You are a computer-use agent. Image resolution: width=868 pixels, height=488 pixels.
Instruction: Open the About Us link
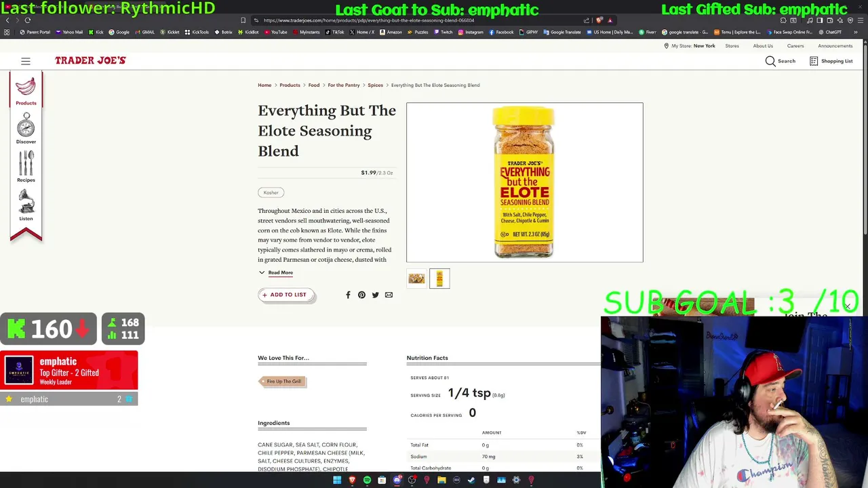[763, 46]
